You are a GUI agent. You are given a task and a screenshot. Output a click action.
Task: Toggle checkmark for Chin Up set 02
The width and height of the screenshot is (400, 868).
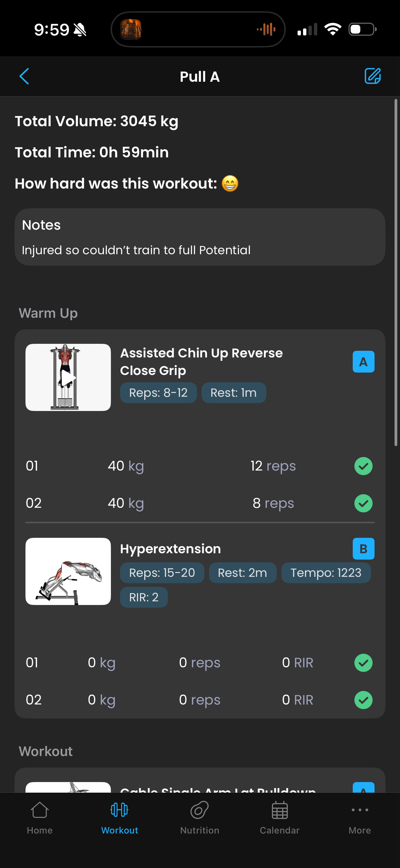(363, 503)
